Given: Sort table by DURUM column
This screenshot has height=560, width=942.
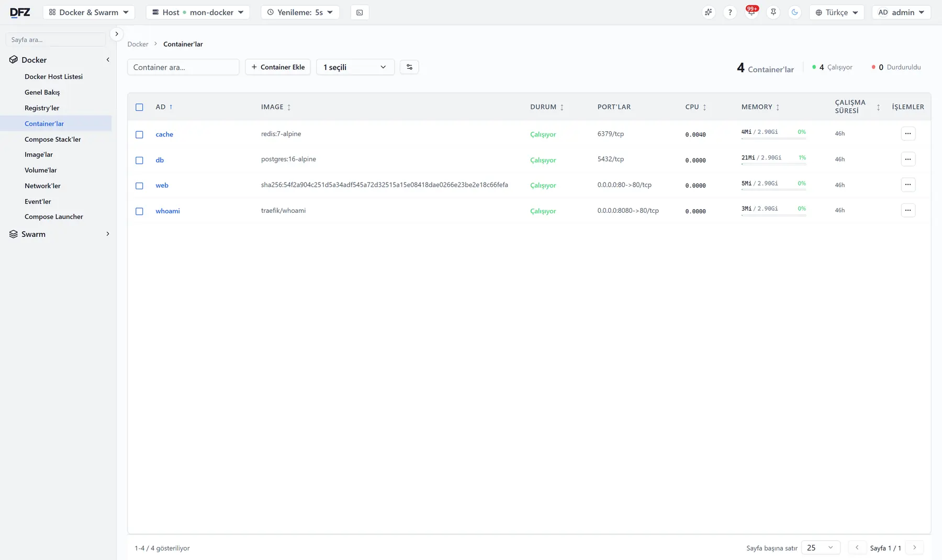Looking at the screenshot, I should click(x=562, y=107).
